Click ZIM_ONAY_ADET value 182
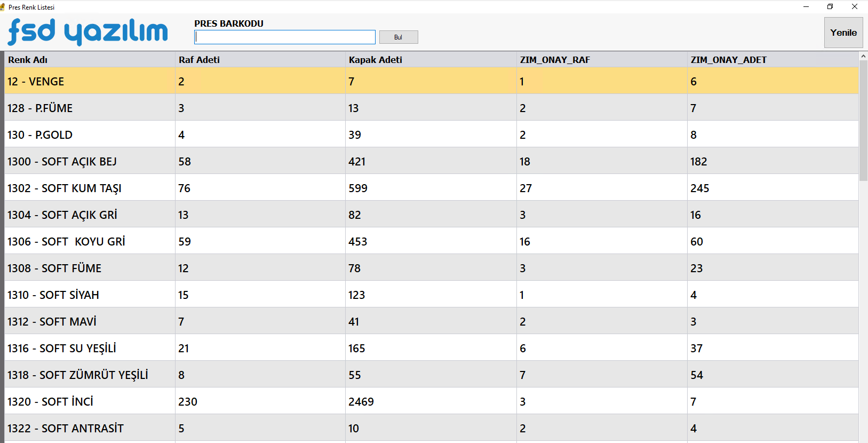 [x=698, y=162]
